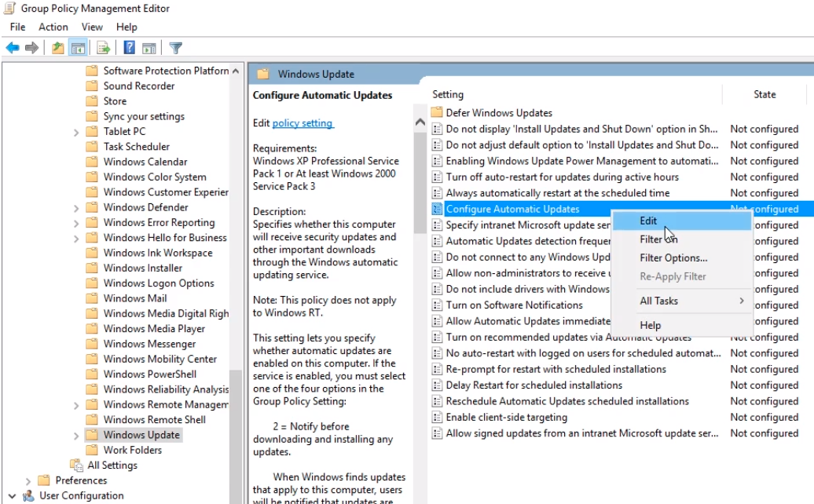The height and width of the screenshot is (504, 814).
Task: Click the 'policy setting' hyperlink
Action: click(x=302, y=123)
